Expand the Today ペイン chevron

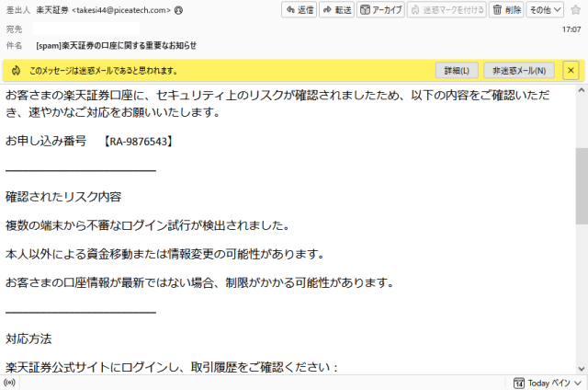[x=578, y=383]
